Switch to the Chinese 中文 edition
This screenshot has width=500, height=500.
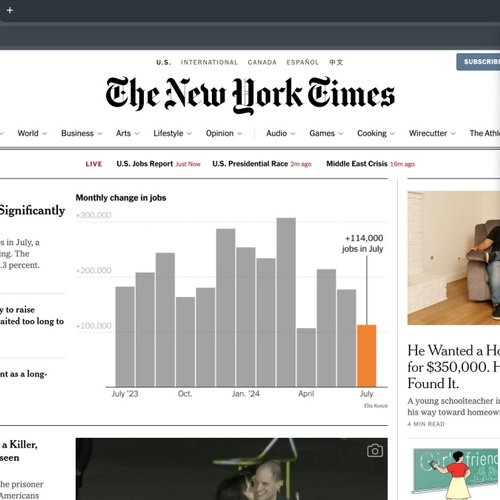pyautogui.click(x=336, y=62)
